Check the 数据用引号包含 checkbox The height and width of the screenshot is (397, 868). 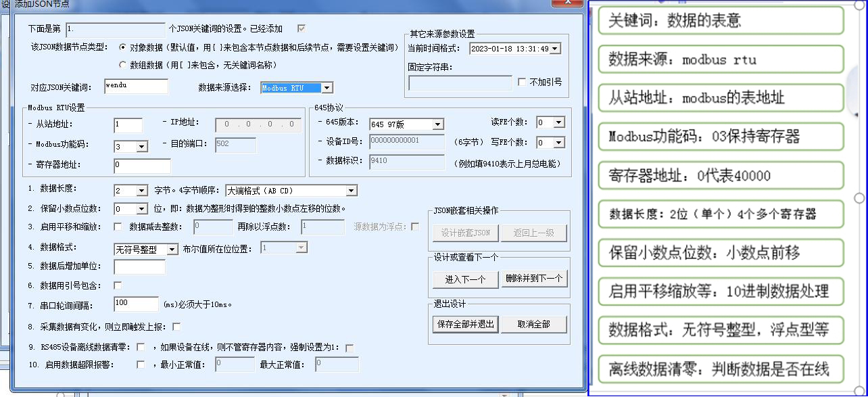pyautogui.click(x=116, y=285)
